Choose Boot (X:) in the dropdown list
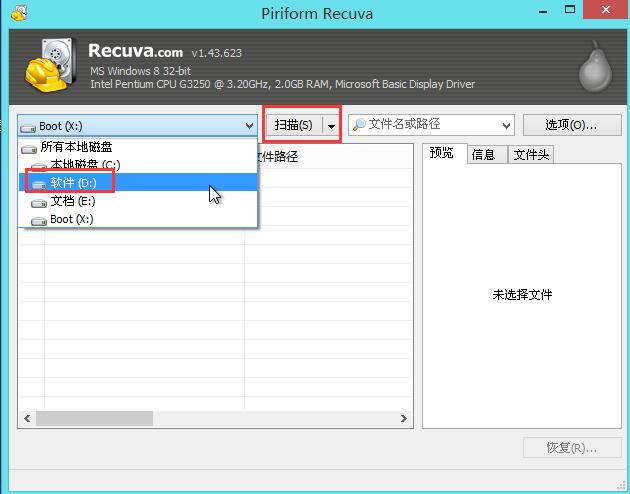 [137, 219]
